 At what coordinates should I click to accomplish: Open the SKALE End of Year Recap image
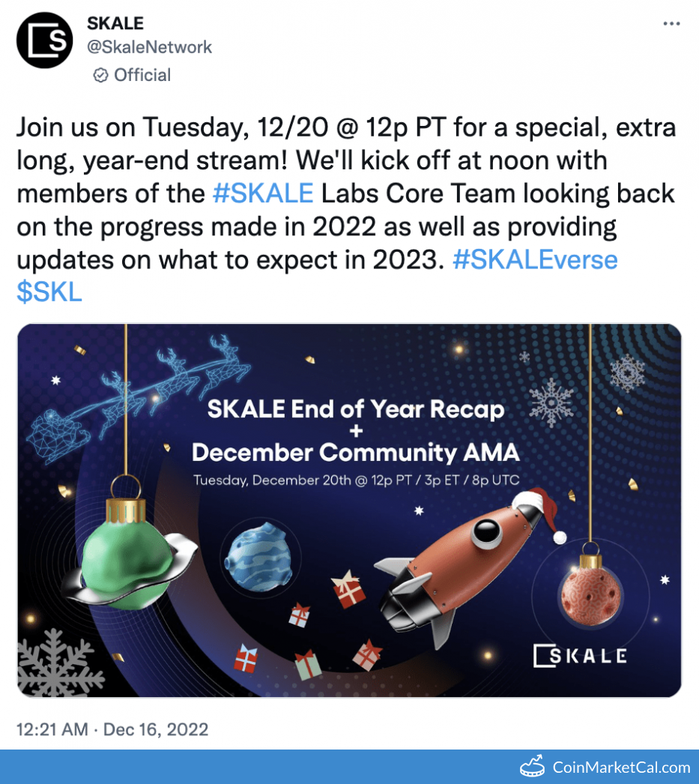coord(349,510)
